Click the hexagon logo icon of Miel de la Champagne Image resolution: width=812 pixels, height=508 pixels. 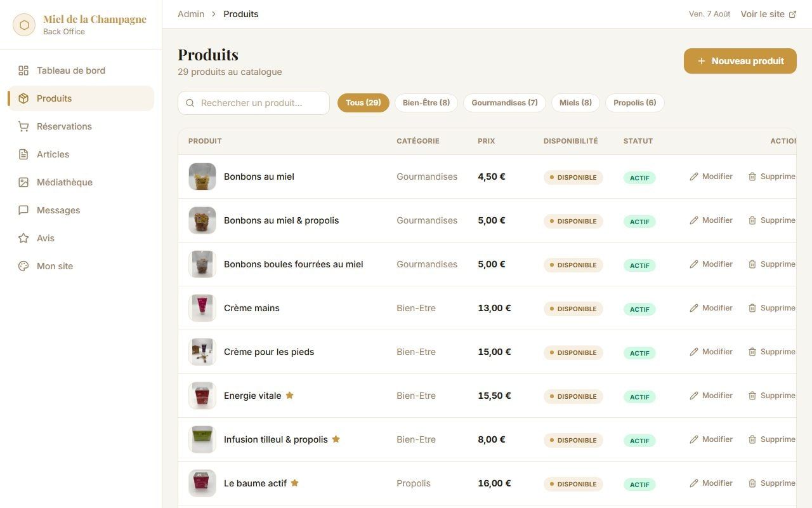24,25
